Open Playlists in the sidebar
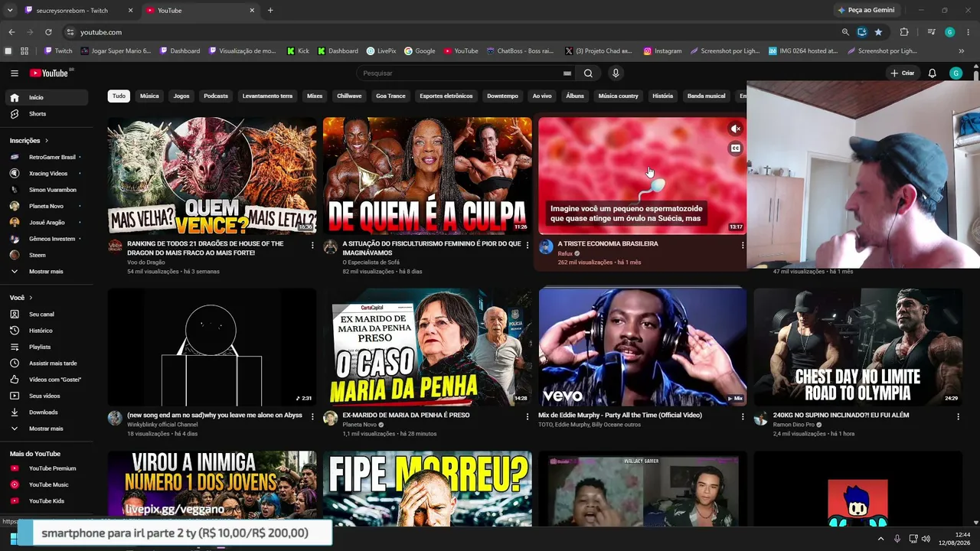This screenshot has width=980, height=551. [47, 347]
